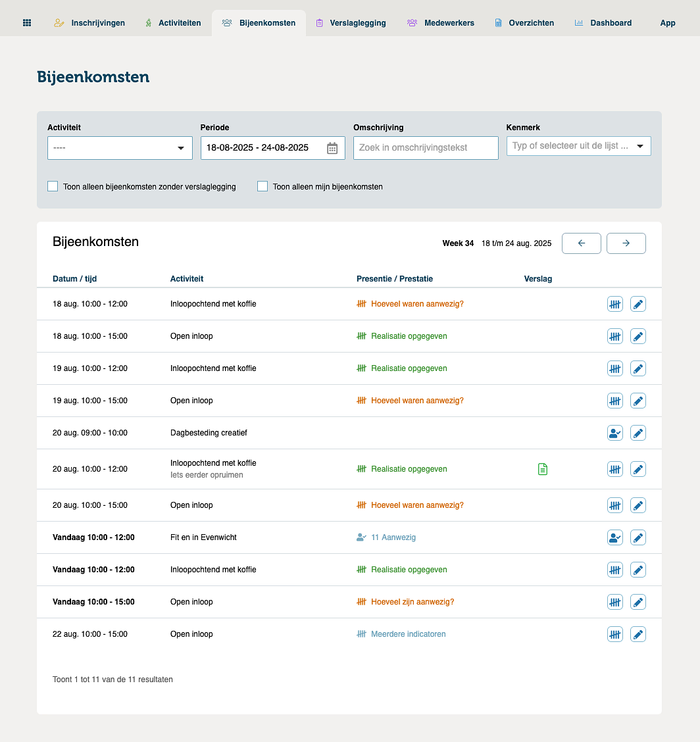Screen dimensions: 700x742
Task: Open tally counter for Vandaag Inloopochtend met koffie
Action: tap(615, 570)
